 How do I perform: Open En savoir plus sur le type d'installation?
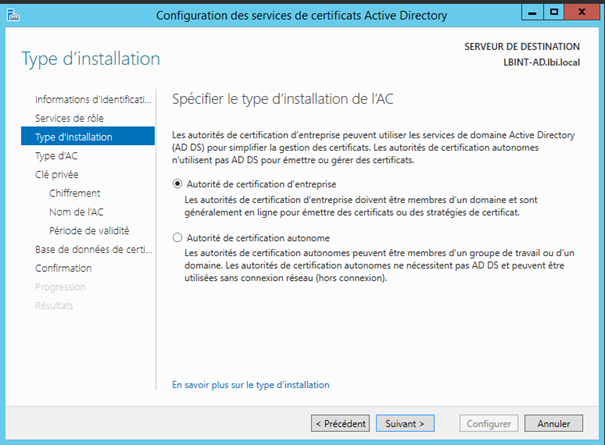point(251,384)
